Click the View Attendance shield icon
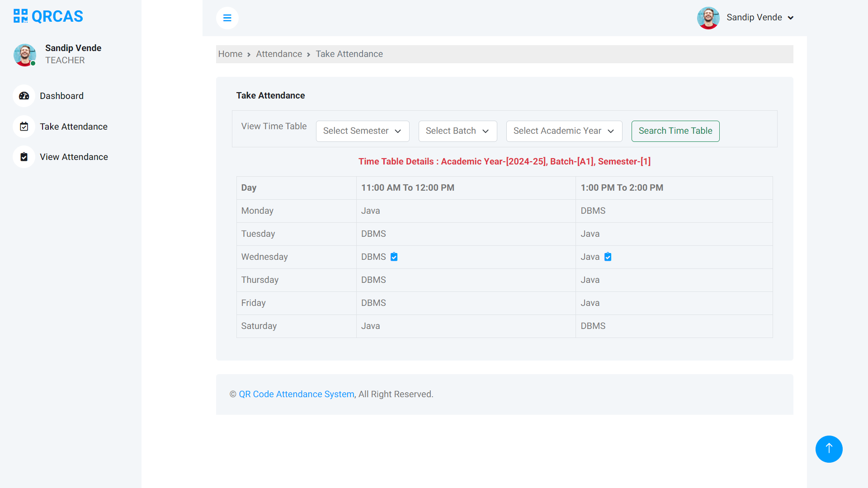The height and width of the screenshot is (488, 868). (x=24, y=157)
